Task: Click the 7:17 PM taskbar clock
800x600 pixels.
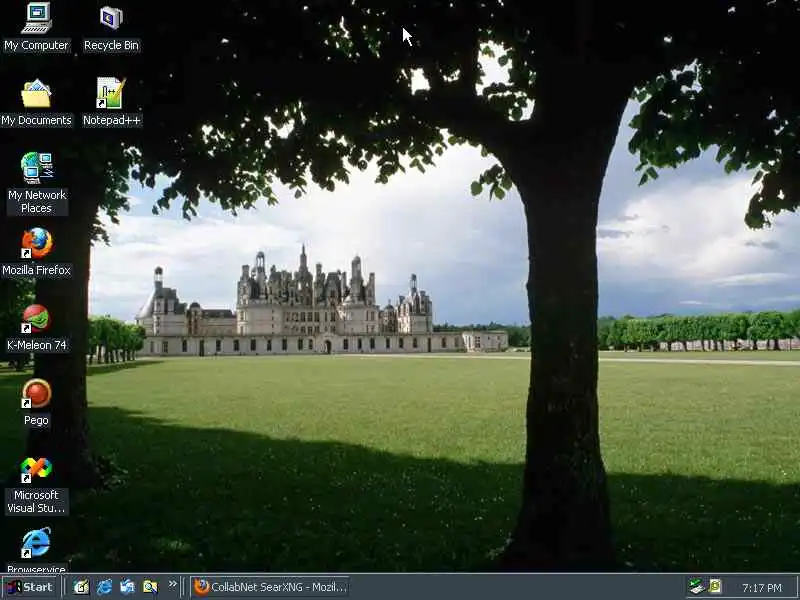Action: (x=762, y=588)
